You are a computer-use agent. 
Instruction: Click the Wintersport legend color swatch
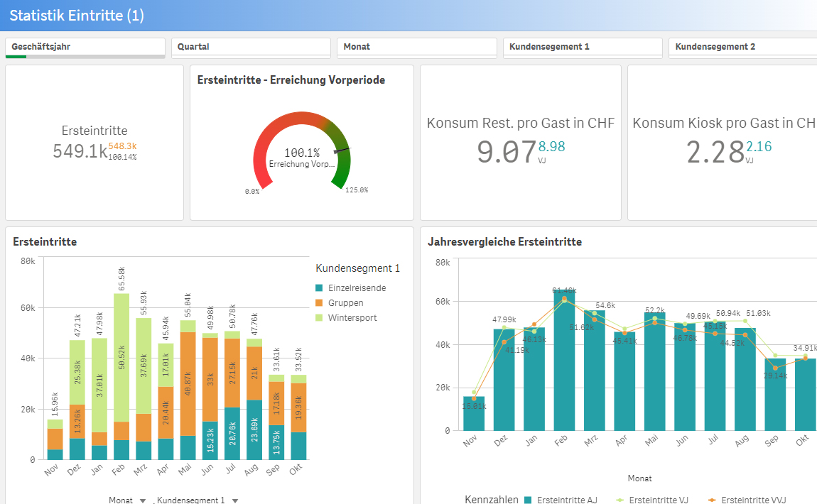320,317
